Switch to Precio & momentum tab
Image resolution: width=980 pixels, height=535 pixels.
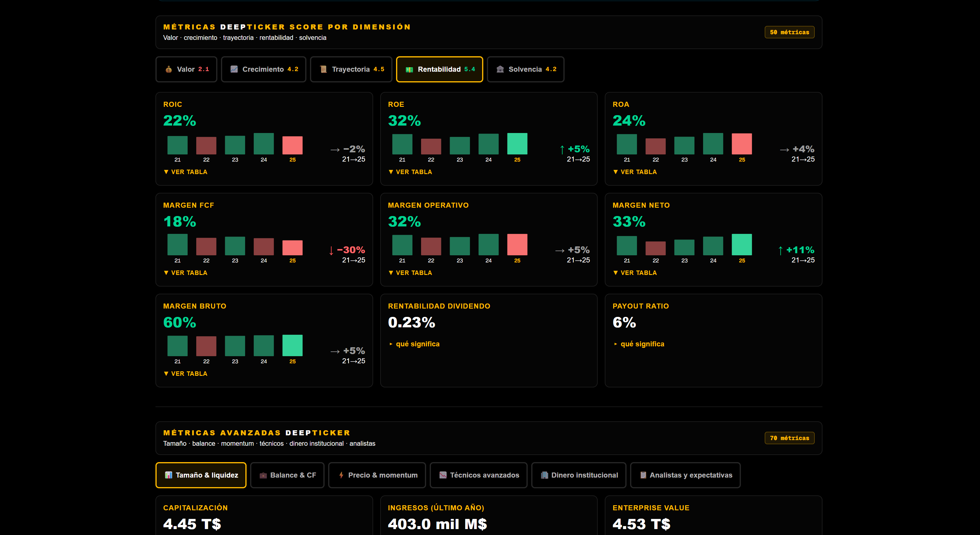coord(377,475)
